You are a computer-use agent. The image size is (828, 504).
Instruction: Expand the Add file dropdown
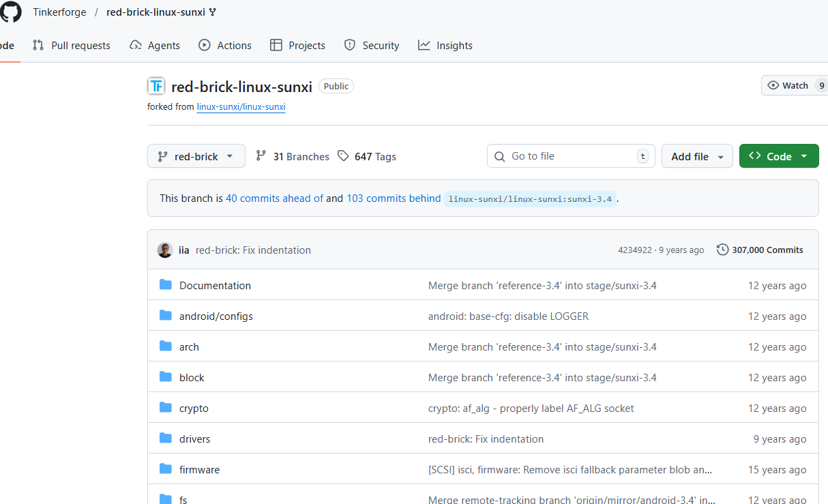click(697, 156)
